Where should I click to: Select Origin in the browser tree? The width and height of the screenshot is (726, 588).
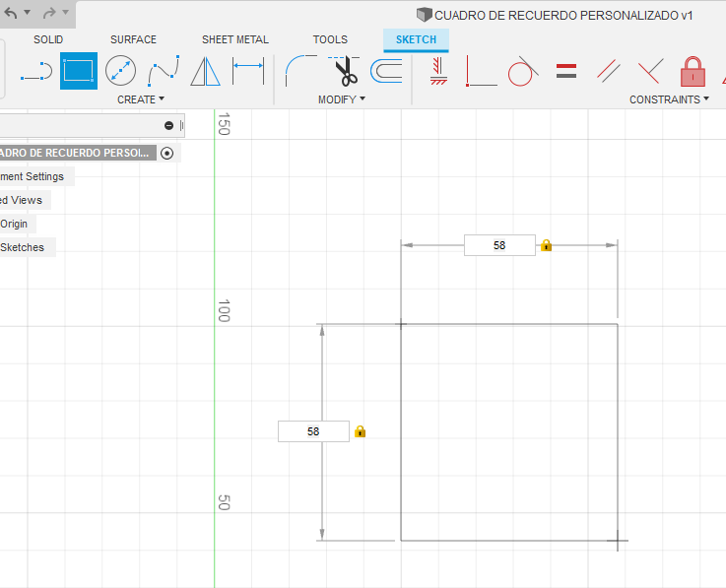pos(14,224)
